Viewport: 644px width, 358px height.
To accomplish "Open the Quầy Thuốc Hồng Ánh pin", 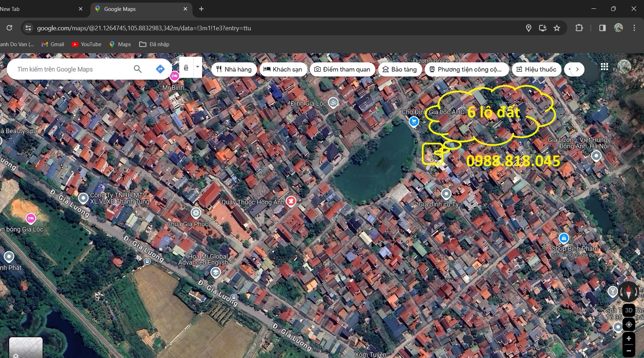I will 291,201.
